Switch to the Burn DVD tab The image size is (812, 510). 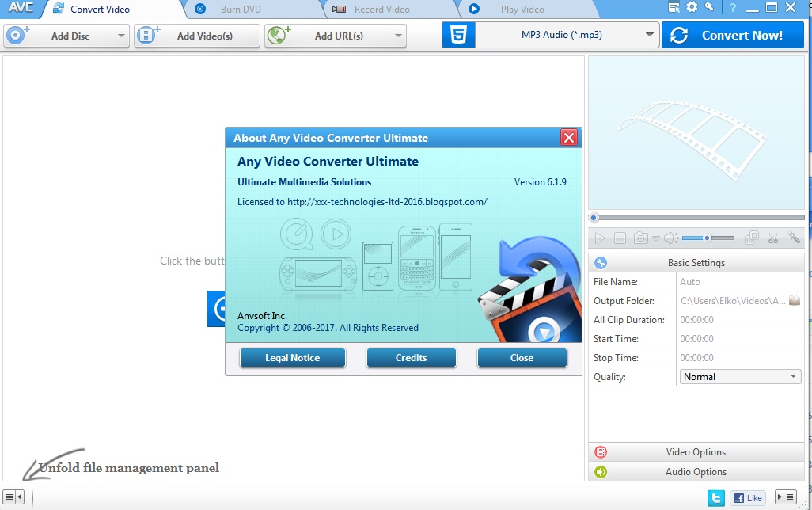click(x=241, y=10)
